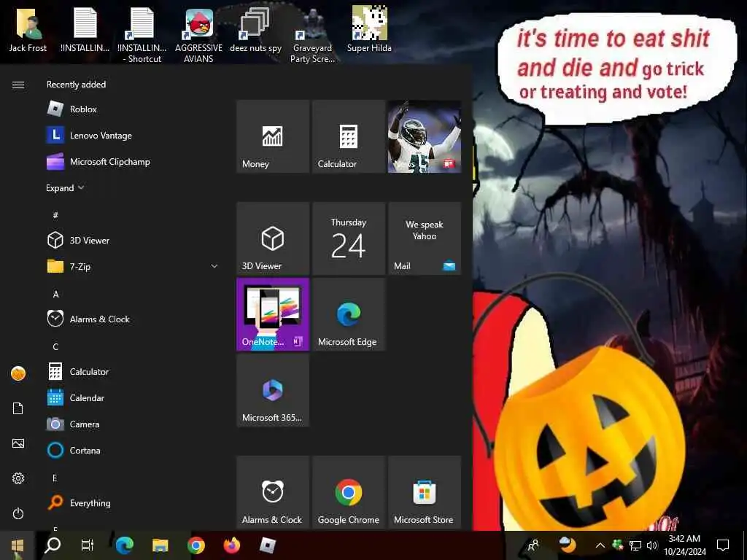
Task: Launch Everything search from the app list
Action: [132, 502]
